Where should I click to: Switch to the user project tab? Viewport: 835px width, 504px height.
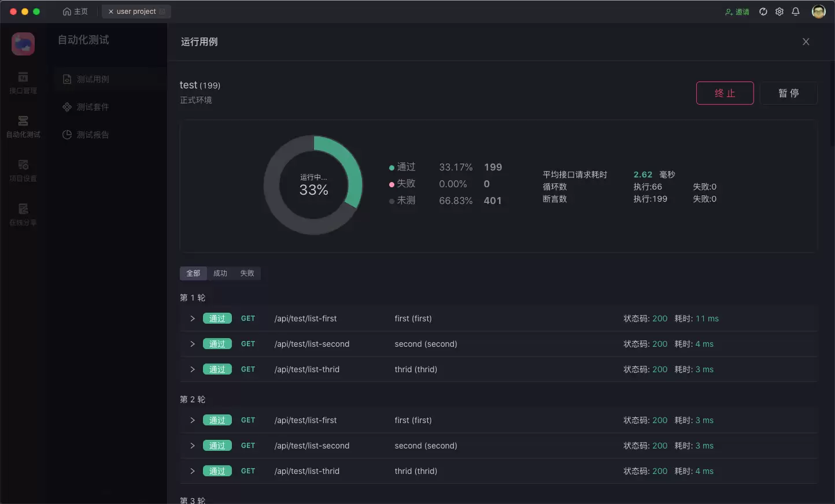(x=136, y=12)
